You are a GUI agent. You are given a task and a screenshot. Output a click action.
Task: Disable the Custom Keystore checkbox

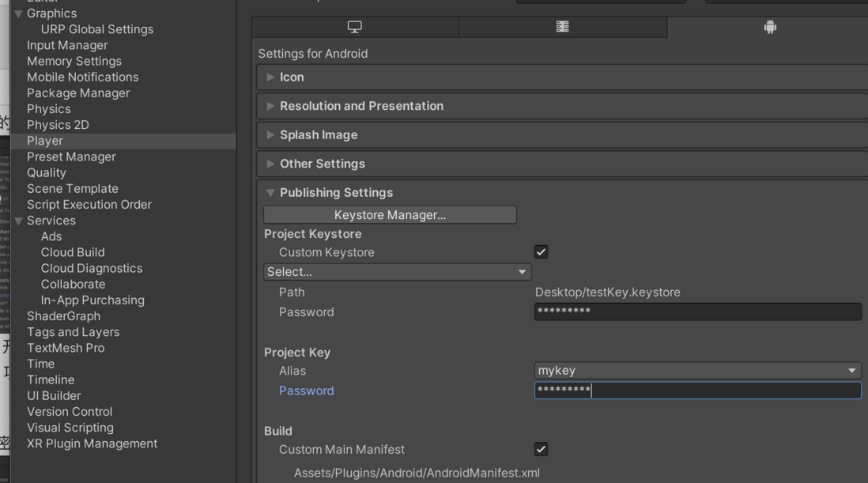[541, 251]
